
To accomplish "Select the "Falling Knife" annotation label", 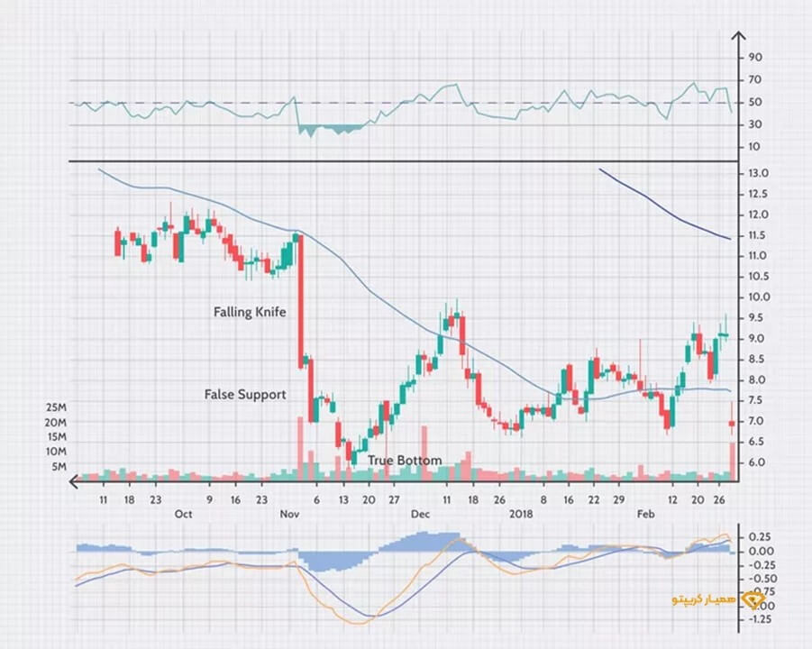I will (250, 313).
